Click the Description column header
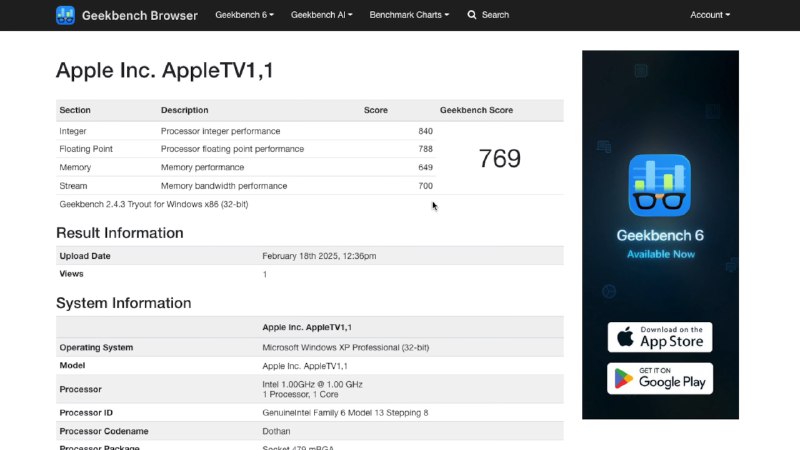 pyautogui.click(x=184, y=110)
